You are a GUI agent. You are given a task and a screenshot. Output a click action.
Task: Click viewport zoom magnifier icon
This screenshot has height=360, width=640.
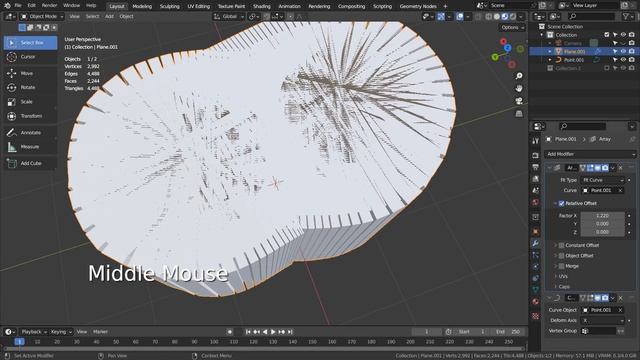click(519, 76)
